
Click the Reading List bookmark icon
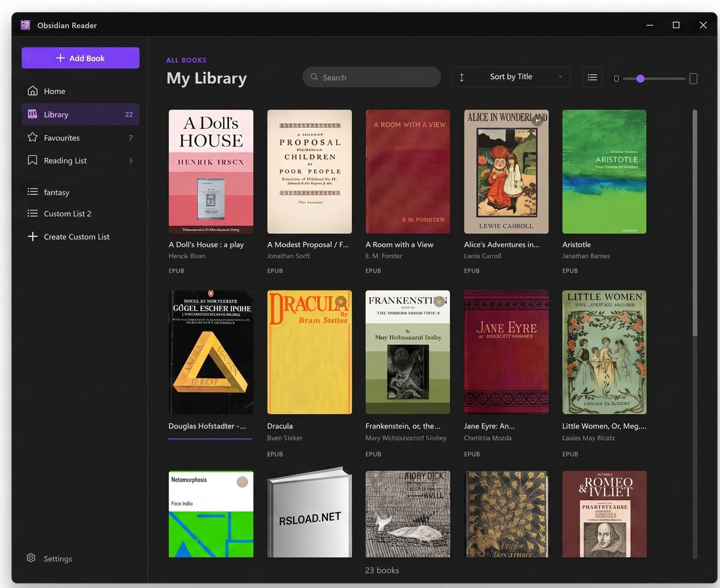point(33,160)
